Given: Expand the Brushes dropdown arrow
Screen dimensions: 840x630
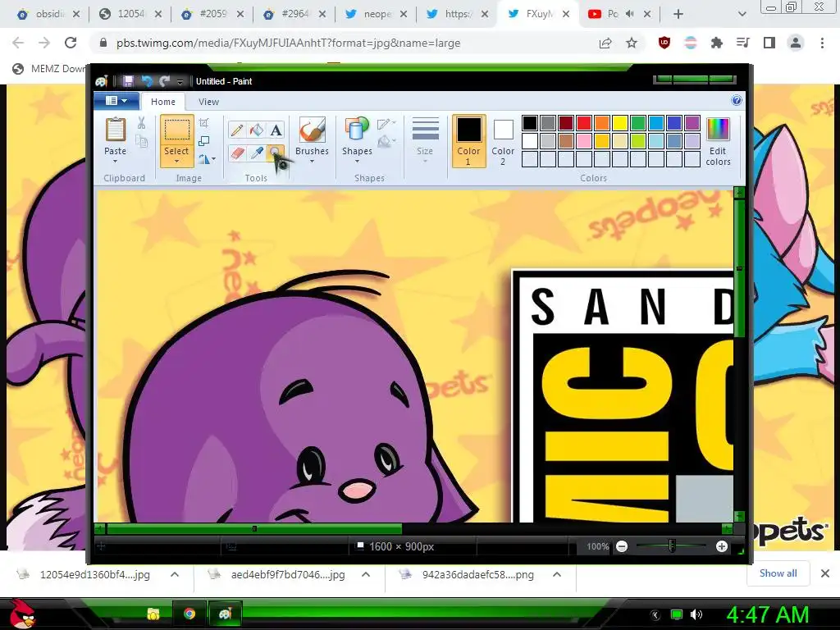Looking at the screenshot, I should 312,162.
